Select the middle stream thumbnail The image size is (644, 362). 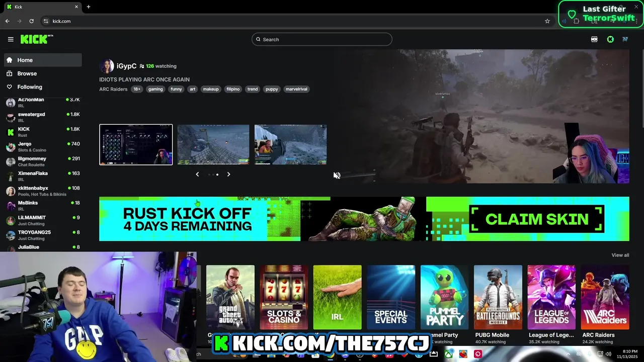point(213,144)
